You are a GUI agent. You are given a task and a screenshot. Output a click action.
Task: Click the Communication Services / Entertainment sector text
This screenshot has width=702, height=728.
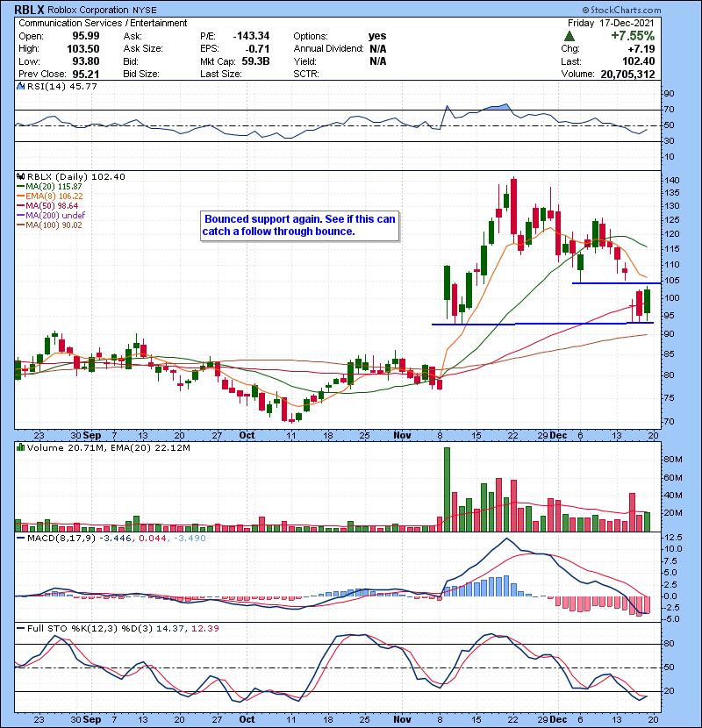coord(103,23)
